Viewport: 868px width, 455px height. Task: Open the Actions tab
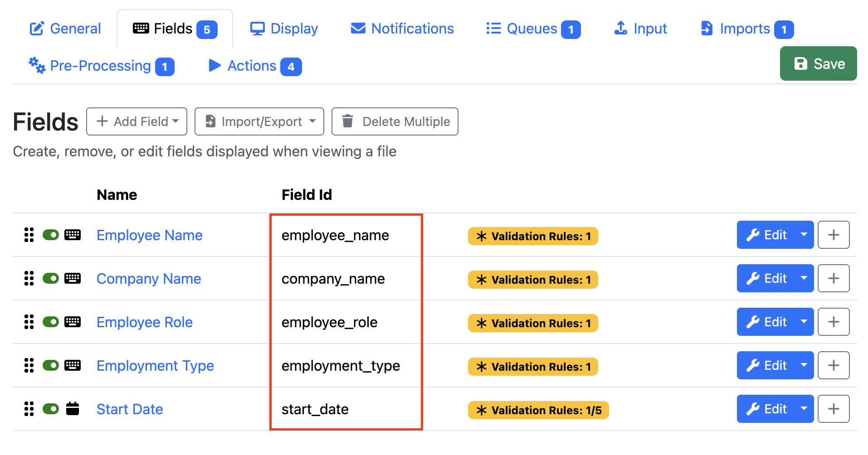point(255,66)
